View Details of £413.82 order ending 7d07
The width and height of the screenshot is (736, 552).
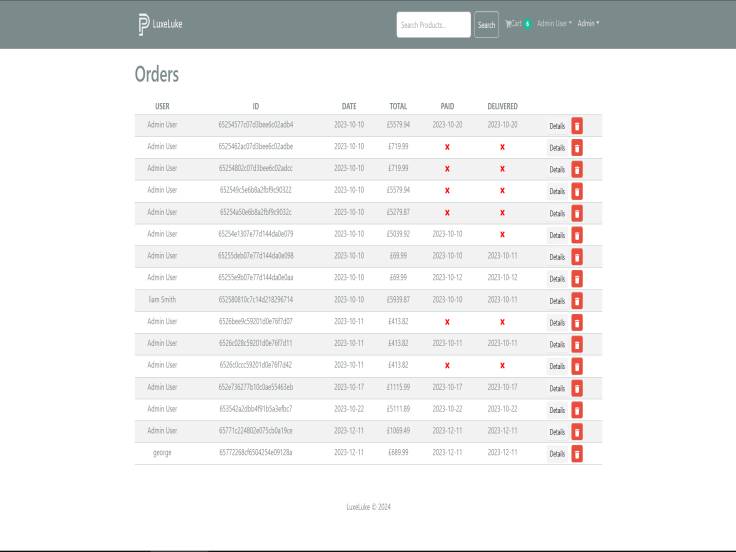coord(557,322)
